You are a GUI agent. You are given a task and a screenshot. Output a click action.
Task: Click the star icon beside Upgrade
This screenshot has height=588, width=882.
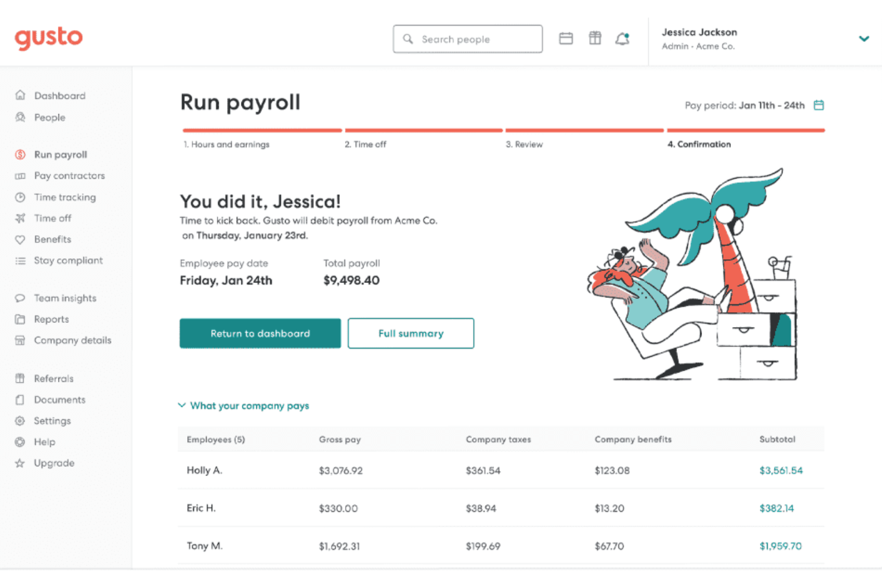click(20, 463)
